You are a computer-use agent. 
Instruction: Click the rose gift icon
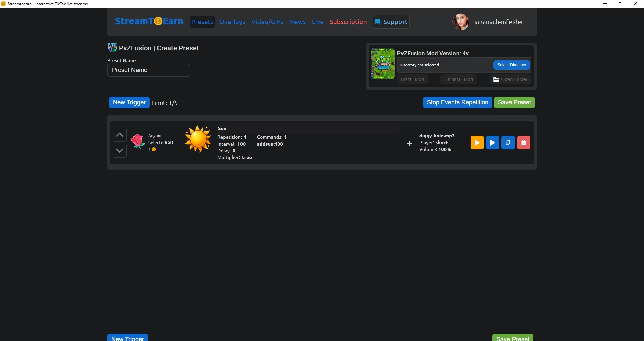(138, 141)
